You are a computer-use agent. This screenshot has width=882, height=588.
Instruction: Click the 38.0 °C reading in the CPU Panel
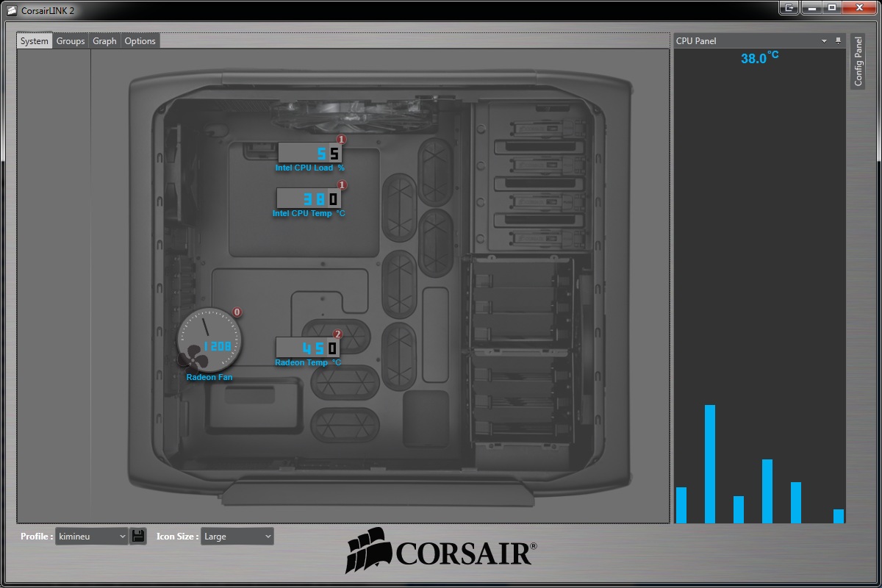pos(759,57)
